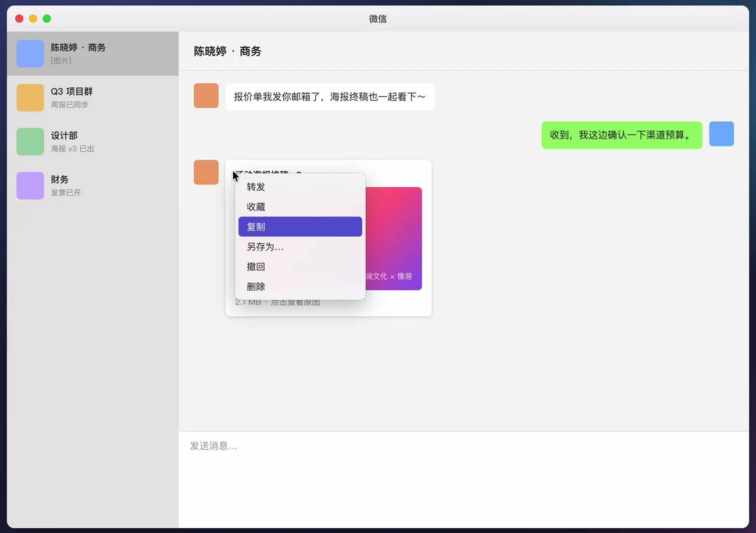Screen dimensions: 756x533
Task: Choose 转发 from the context menu
Action: (300, 187)
